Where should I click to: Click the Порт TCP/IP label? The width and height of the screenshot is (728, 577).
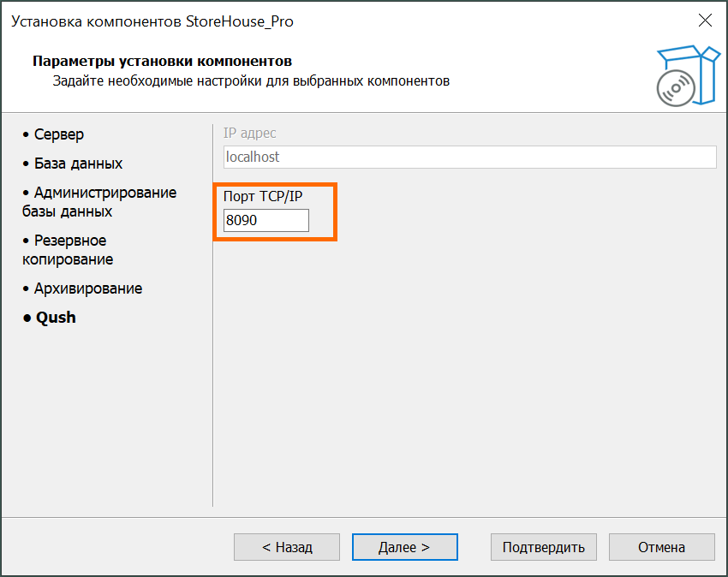click(264, 197)
